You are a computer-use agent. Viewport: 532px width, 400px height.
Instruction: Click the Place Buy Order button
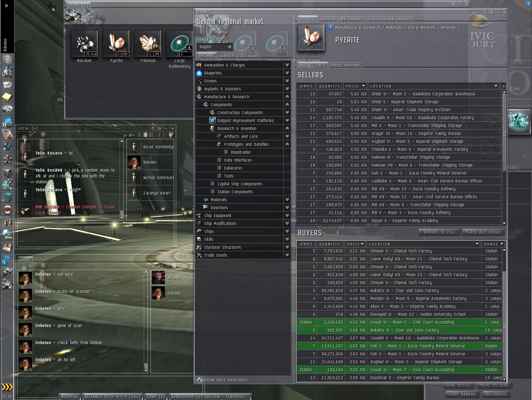point(483,232)
